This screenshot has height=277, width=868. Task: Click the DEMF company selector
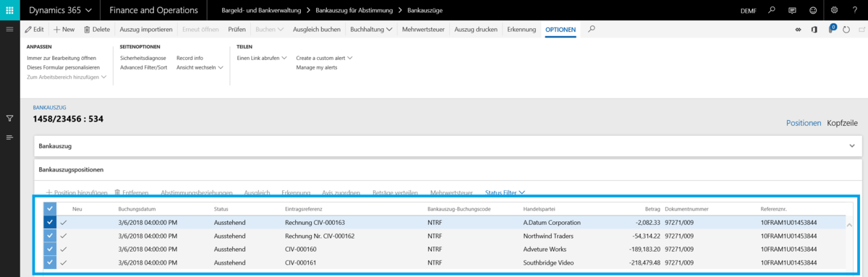click(749, 10)
